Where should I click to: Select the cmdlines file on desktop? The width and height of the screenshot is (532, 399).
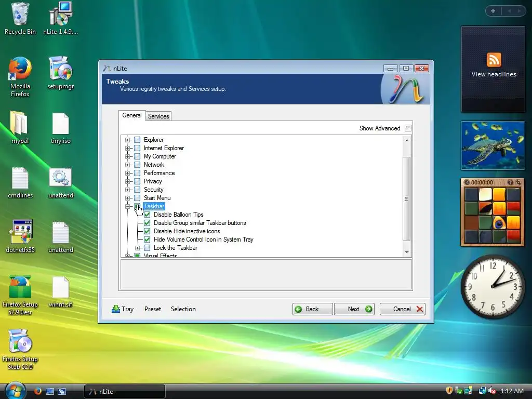[x=20, y=182]
